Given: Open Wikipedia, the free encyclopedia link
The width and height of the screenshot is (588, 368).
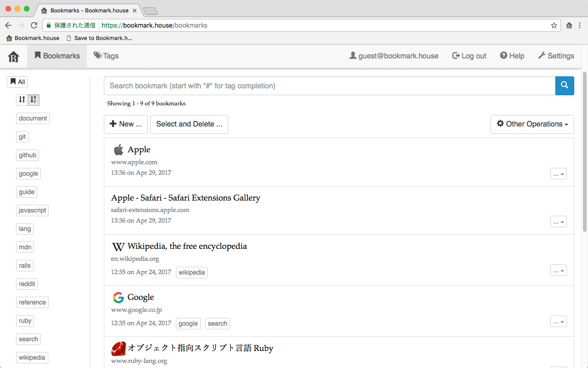Looking at the screenshot, I should 187,246.
